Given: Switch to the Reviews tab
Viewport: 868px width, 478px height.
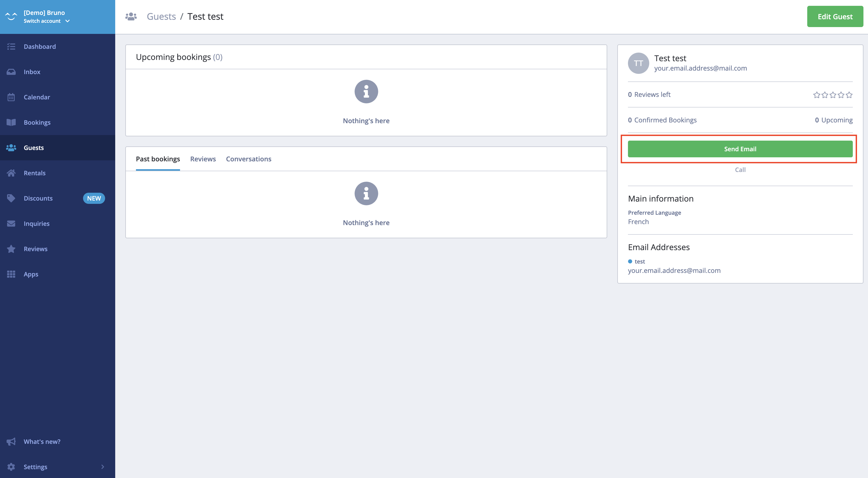Looking at the screenshot, I should click(x=203, y=159).
